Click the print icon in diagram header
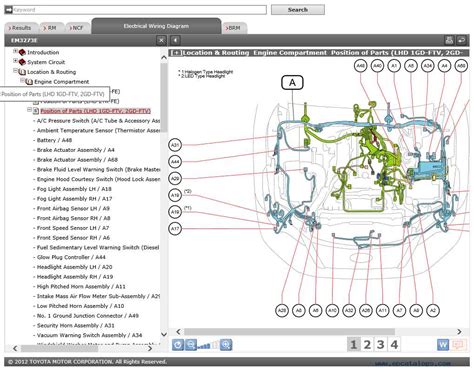Image resolution: width=474 pixels, height=371 pixels. (x=449, y=40)
